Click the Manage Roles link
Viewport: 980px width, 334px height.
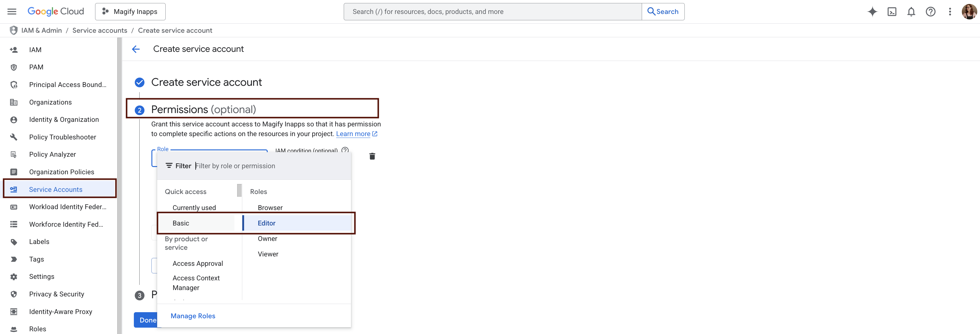193,316
